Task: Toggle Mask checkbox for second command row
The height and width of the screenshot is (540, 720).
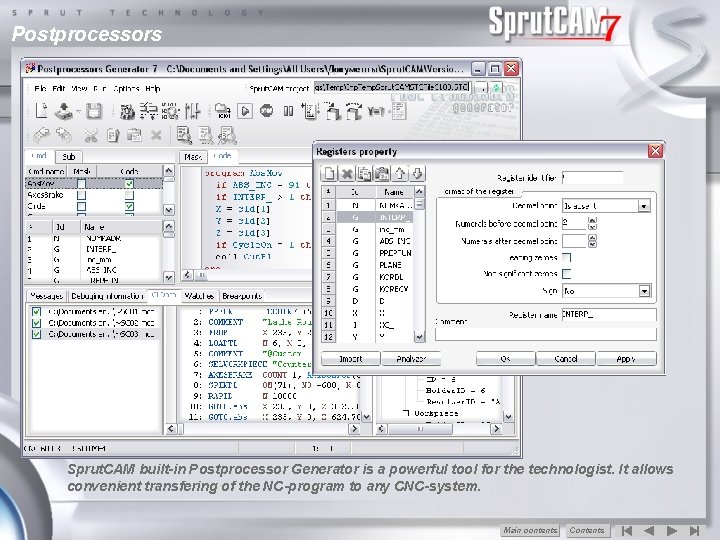Action: click(82, 195)
